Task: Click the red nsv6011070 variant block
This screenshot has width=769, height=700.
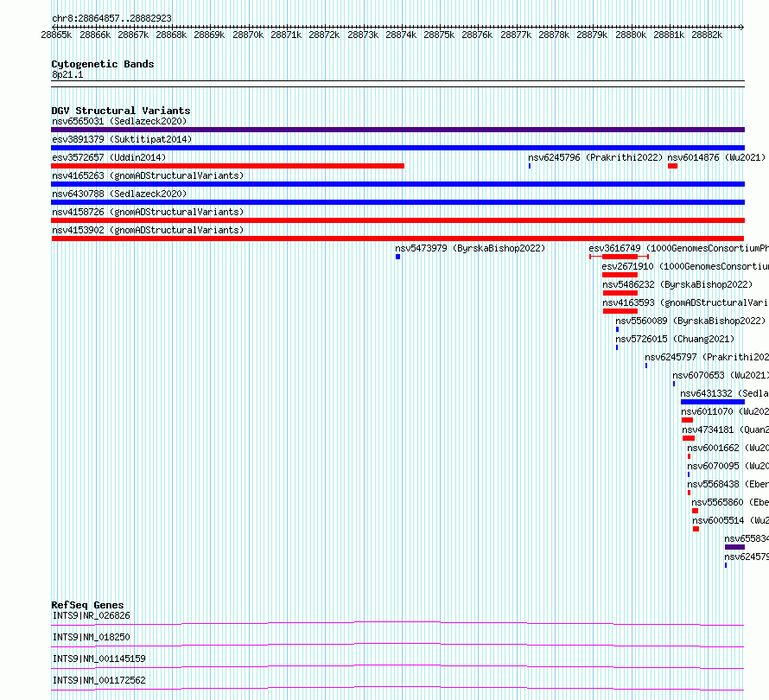Action: click(x=687, y=420)
